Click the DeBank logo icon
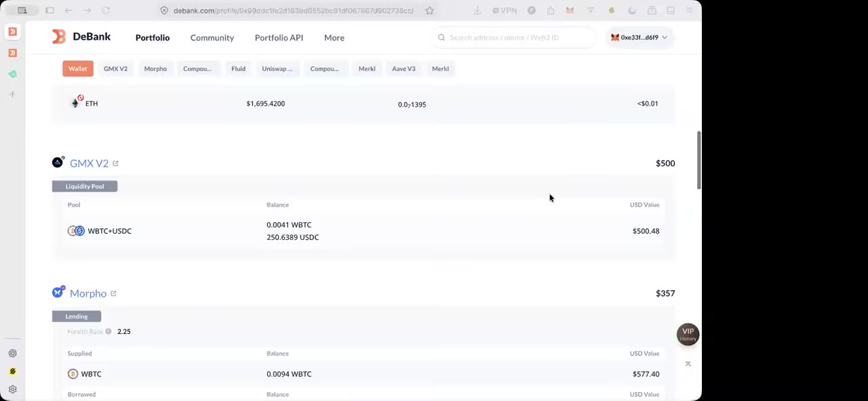 pyautogui.click(x=59, y=37)
